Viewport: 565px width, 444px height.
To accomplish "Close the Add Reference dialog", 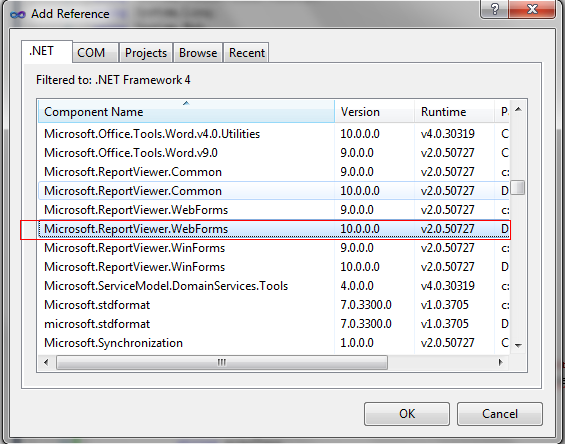I will click(x=532, y=9).
